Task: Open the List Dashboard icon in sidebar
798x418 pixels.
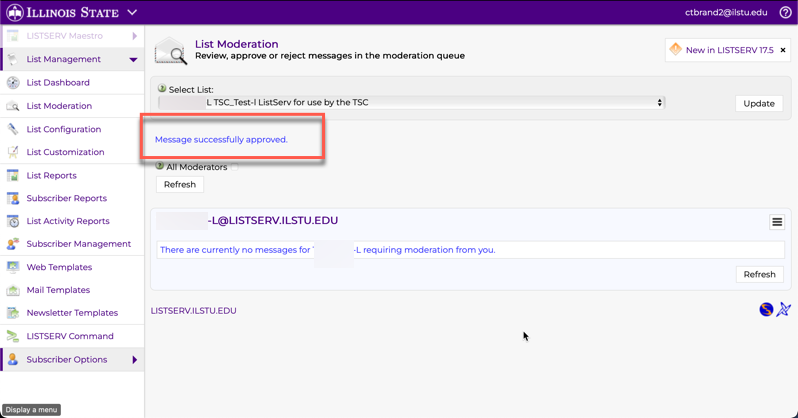Action: point(13,83)
